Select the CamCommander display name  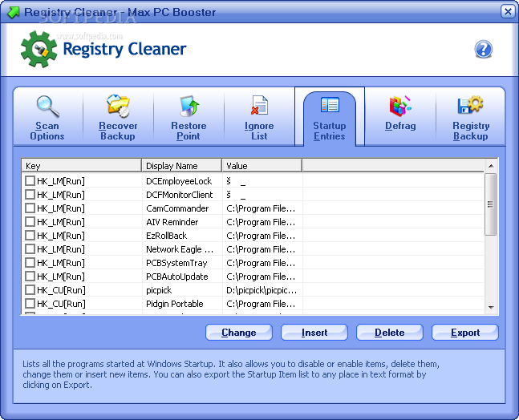tap(177, 208)
